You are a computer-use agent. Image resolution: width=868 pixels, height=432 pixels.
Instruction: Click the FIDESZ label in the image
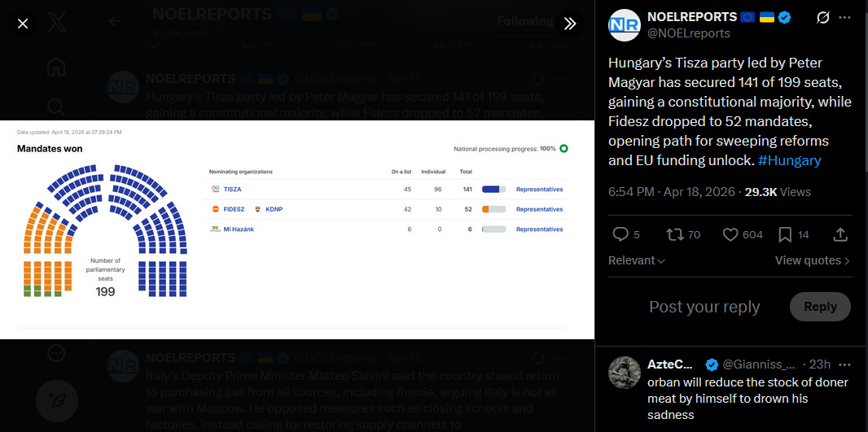coord(235,209)
